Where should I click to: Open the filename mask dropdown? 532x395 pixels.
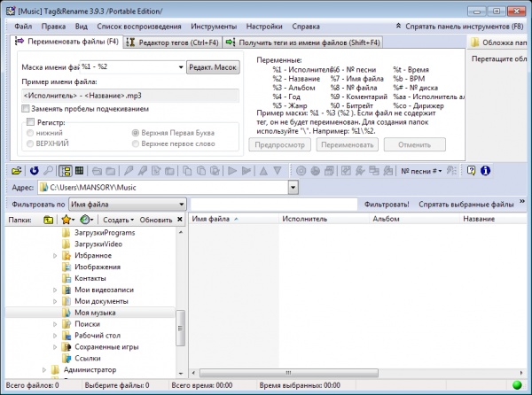(x=180, y=67)
